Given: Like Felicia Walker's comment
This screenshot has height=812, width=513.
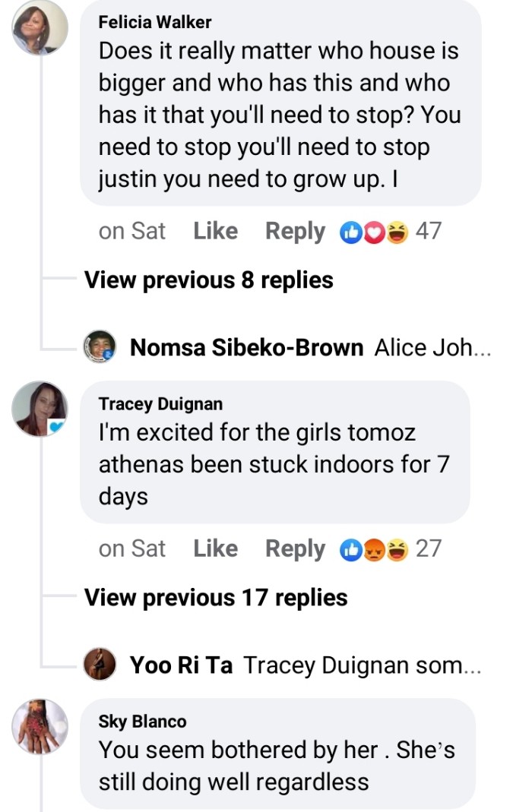Looking at the screenshot, I should tap(215, 232).
